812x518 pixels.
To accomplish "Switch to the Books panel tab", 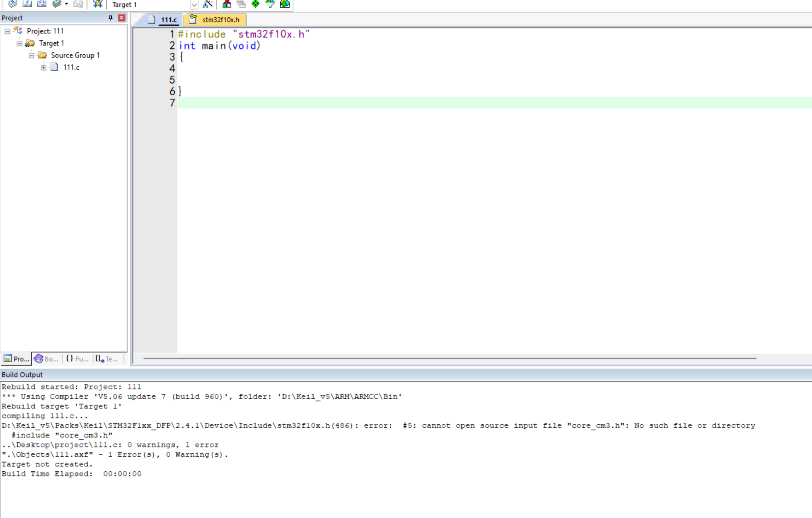I will click(x=46, y=359).
